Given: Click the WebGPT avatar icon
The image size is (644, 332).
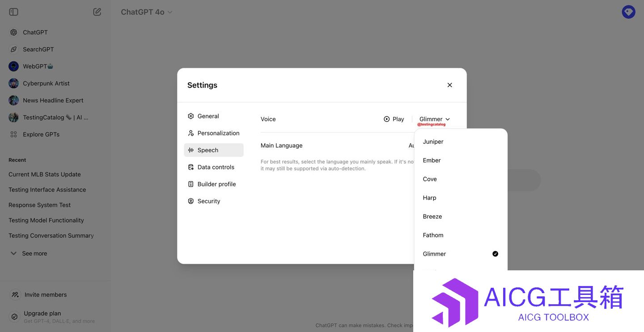Looking at the screenshot, I should (x=14, y=66).
